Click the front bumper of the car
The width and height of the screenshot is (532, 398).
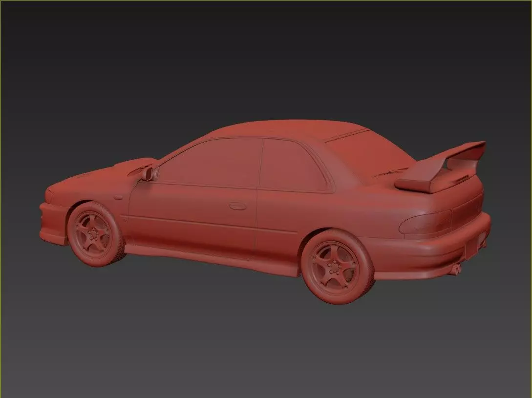[x=54, y=223]
